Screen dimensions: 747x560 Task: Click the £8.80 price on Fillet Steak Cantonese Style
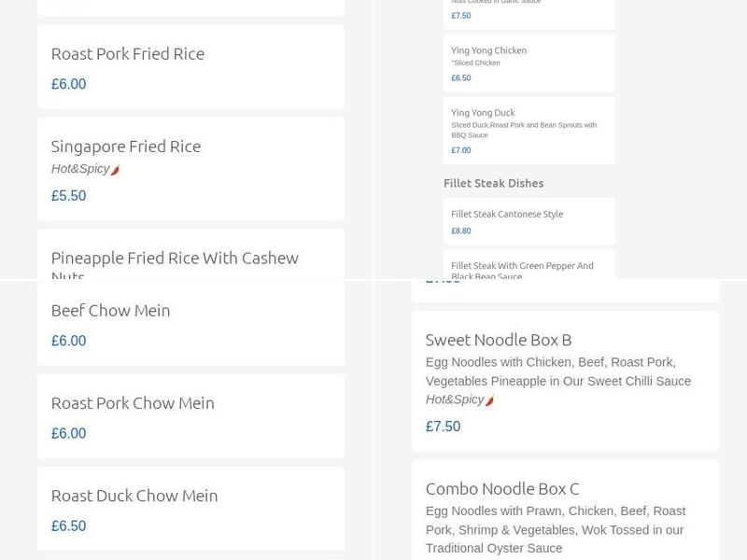[460, 230]
